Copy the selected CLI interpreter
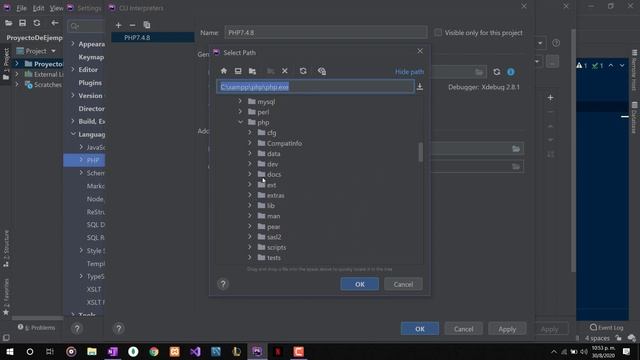The image size is (640, 360). (x=147, y=25)
